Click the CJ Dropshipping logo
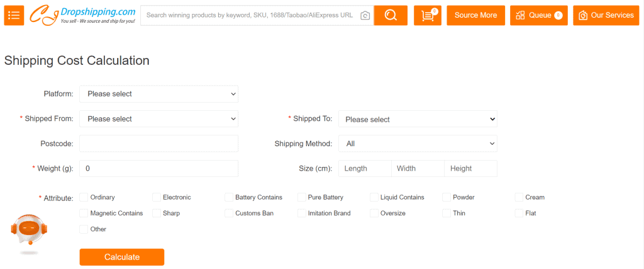Screen dimensions: 644x269 pyautogui.click(x=82, y=15)
